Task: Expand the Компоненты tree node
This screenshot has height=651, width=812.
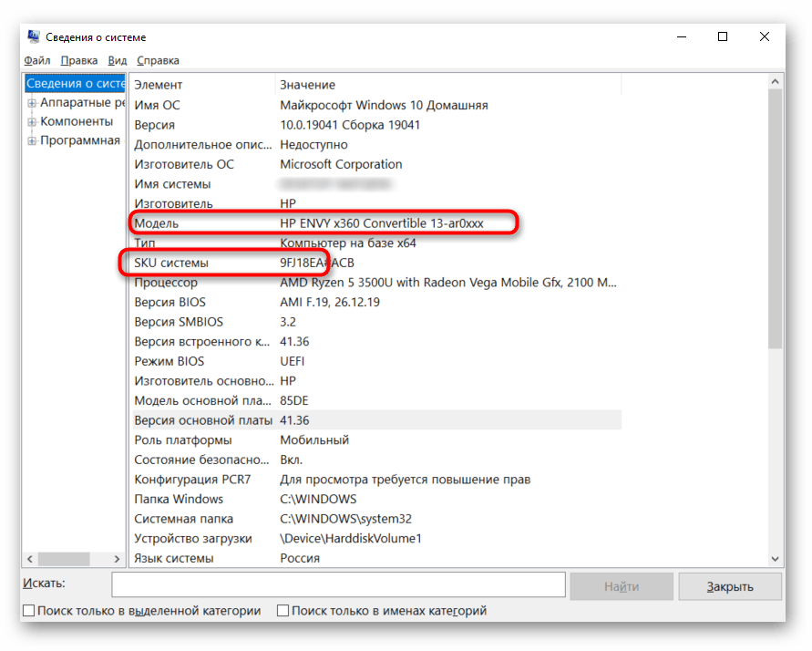Action: point(32,122)
